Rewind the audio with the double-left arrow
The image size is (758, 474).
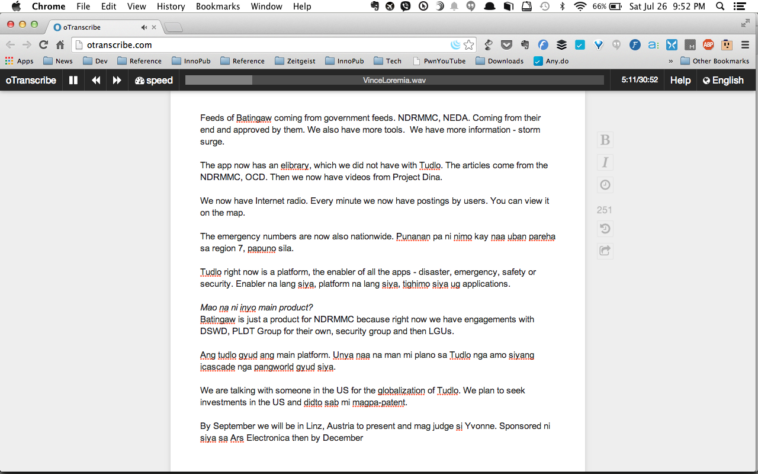click(x=96, y=80)
